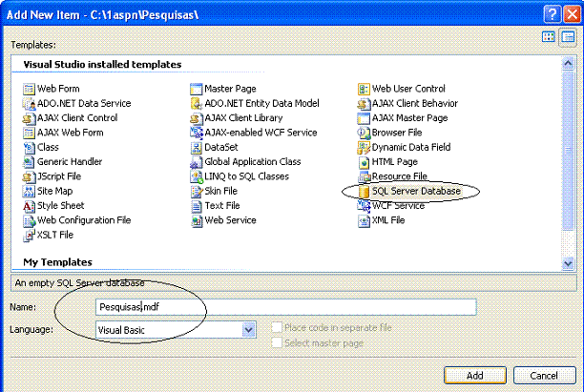Select the XML File icon
584x392 pixels.
click(x=364, y=220)
